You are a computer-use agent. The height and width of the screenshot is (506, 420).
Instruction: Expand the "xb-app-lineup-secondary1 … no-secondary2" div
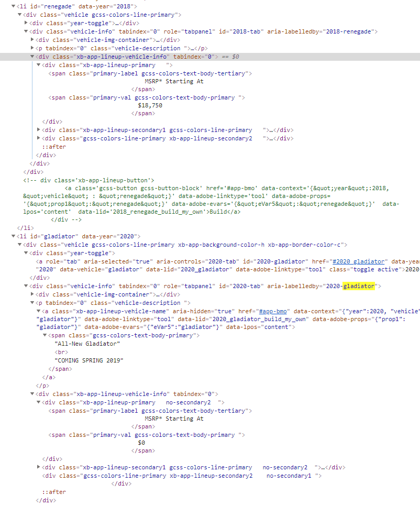[x=39, y=467]
